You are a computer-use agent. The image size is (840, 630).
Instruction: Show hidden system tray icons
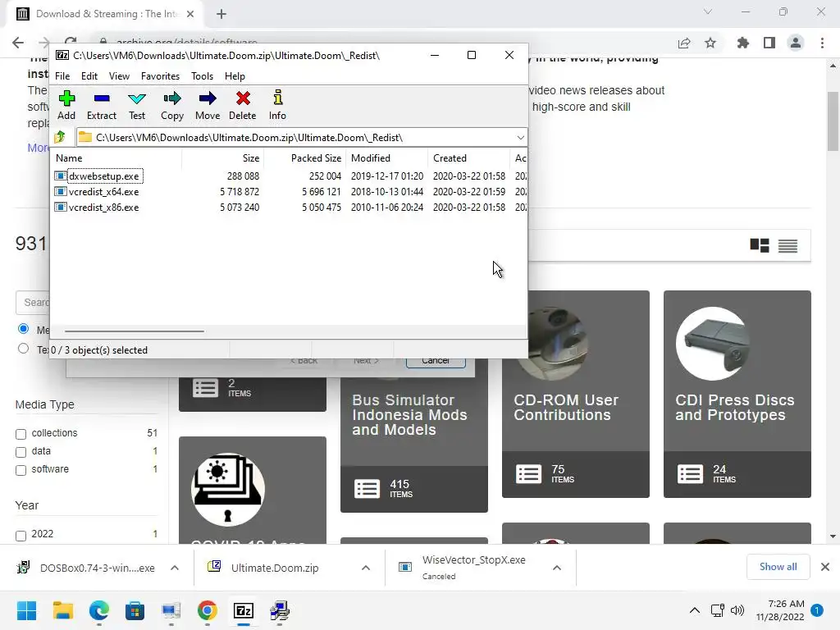694,610
